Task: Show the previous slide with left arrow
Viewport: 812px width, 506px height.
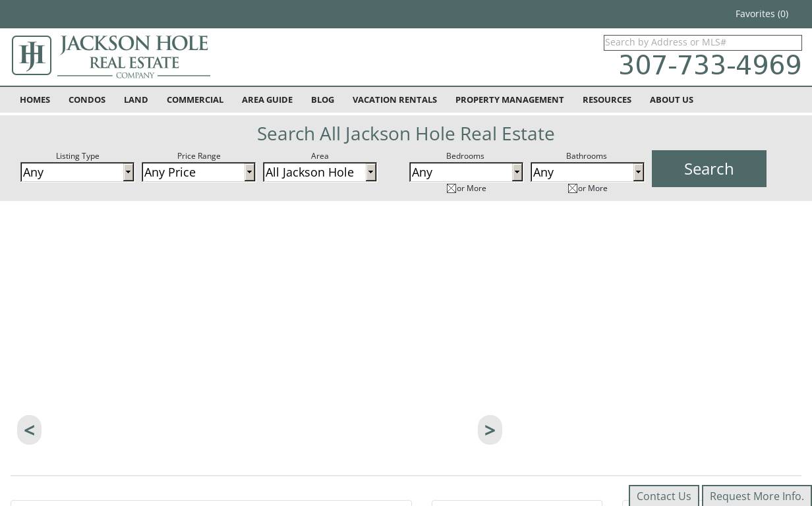Action: 29,430
